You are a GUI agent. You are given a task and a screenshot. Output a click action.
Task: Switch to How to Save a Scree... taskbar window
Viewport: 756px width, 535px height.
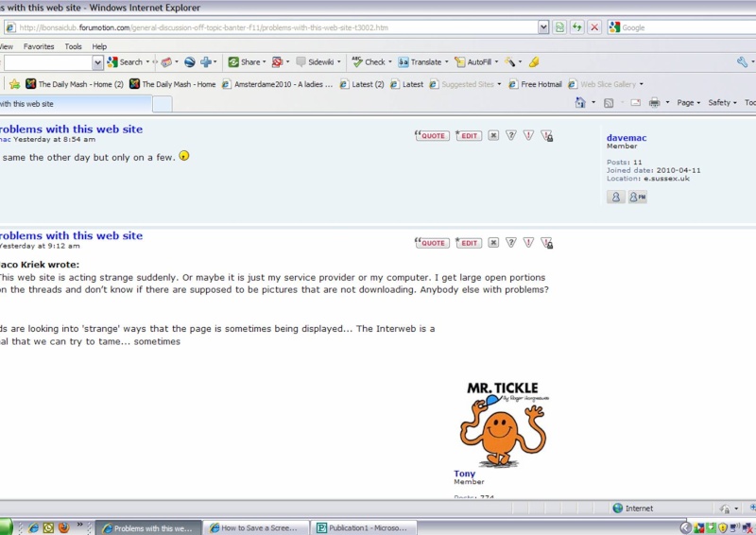(255, 528)
